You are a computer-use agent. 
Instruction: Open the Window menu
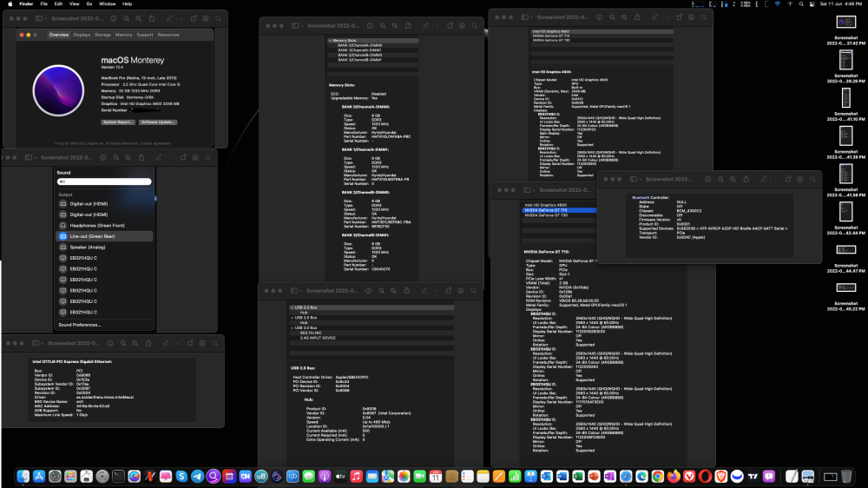pos(107,3)
